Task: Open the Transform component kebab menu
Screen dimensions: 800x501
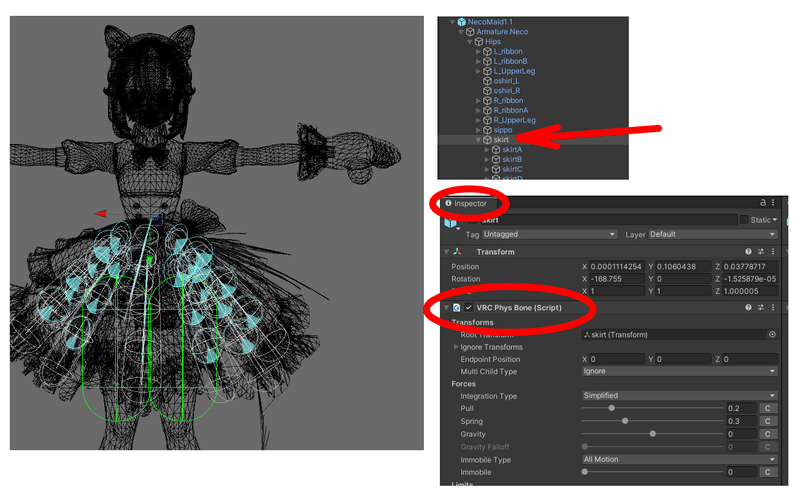Action: [773, 252]
